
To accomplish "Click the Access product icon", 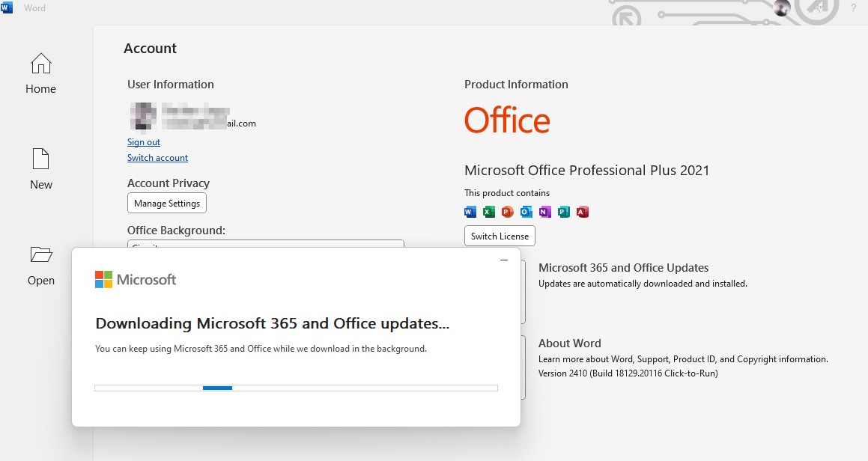I will pos(583,211).
